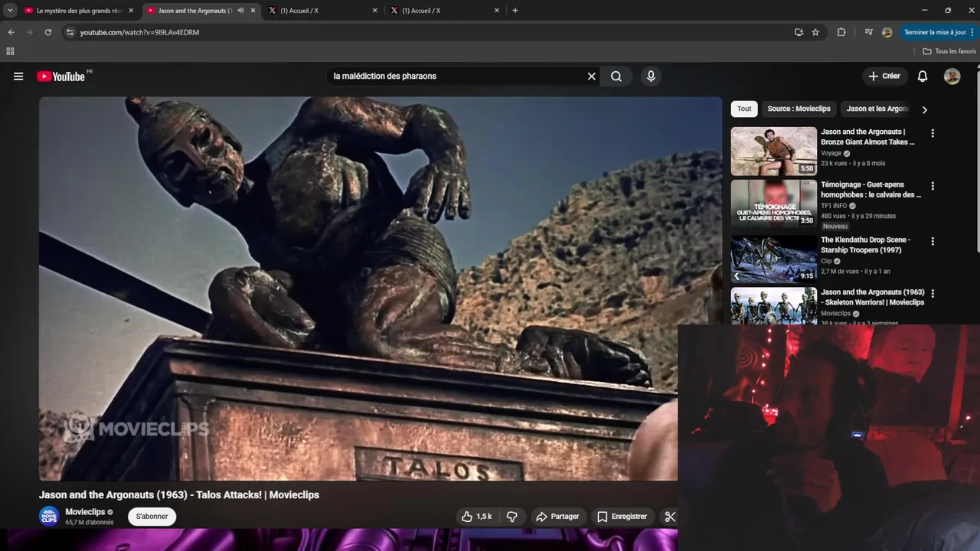Open The Klendathu Drop Scene title
The width and height of the screenshot is (980, 551).
[866, 244]
